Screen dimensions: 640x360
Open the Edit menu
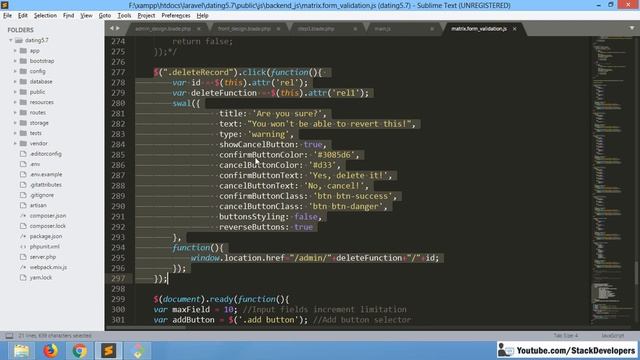click(x=22, y=16)
